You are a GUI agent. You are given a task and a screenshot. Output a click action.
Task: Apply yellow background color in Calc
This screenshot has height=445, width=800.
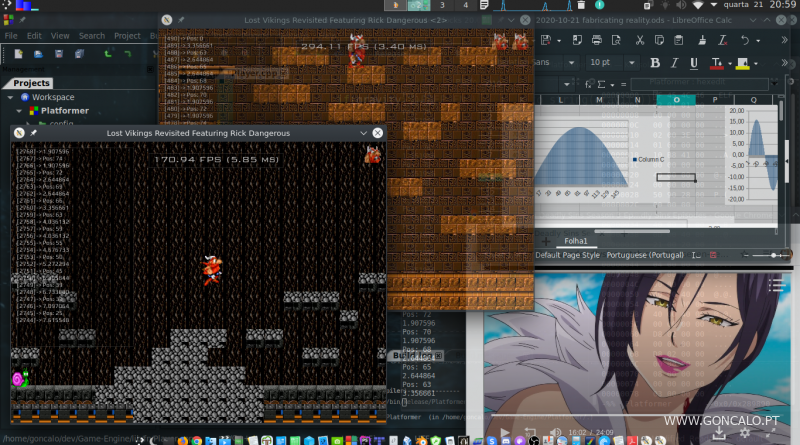pyautogui.click(x=743, y=63)
